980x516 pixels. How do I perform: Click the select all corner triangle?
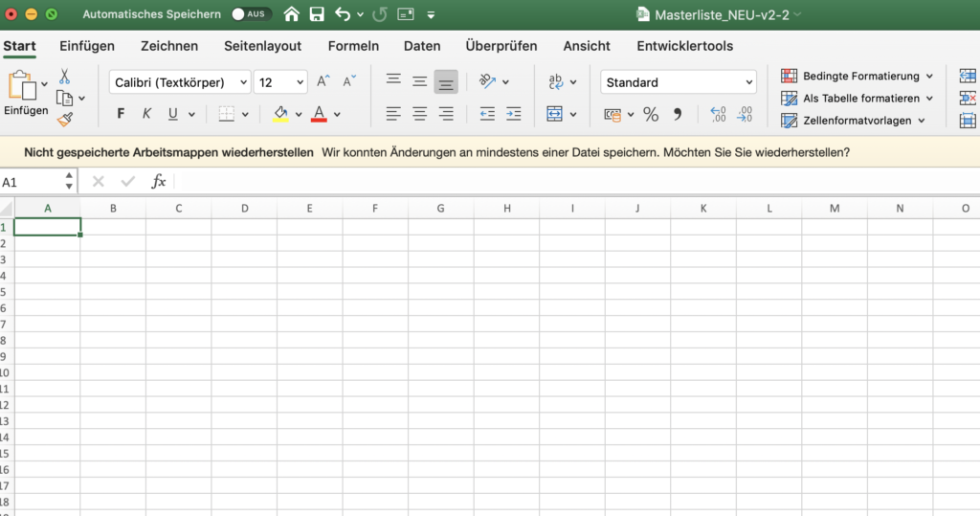7,209
